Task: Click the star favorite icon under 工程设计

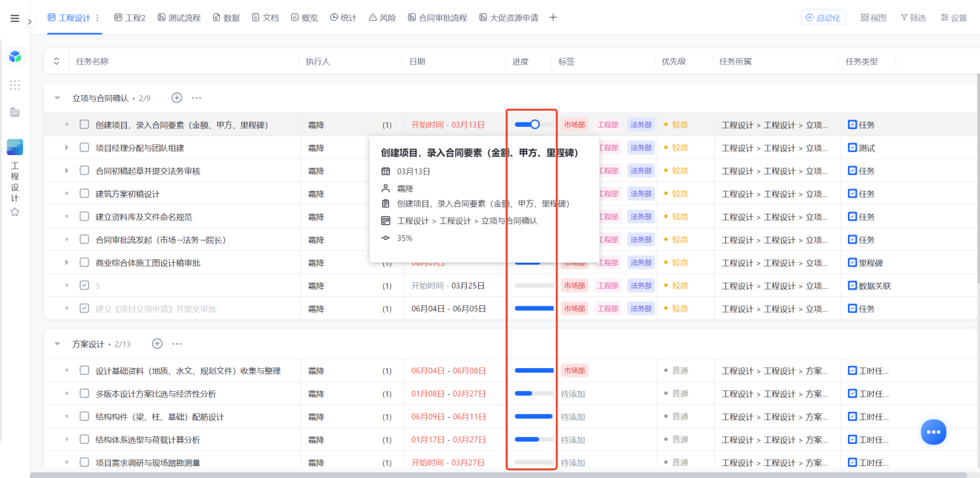Action: 15,212
